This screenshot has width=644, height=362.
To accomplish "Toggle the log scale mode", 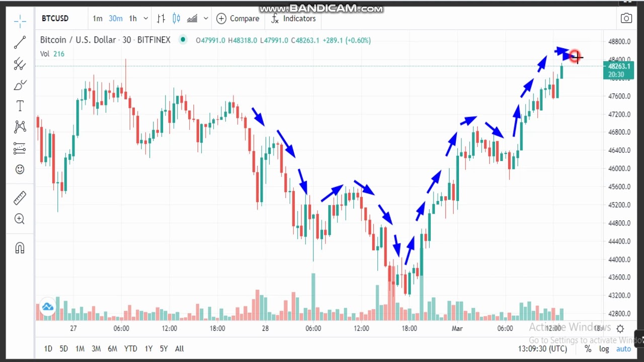I will [x=604, y=349].
